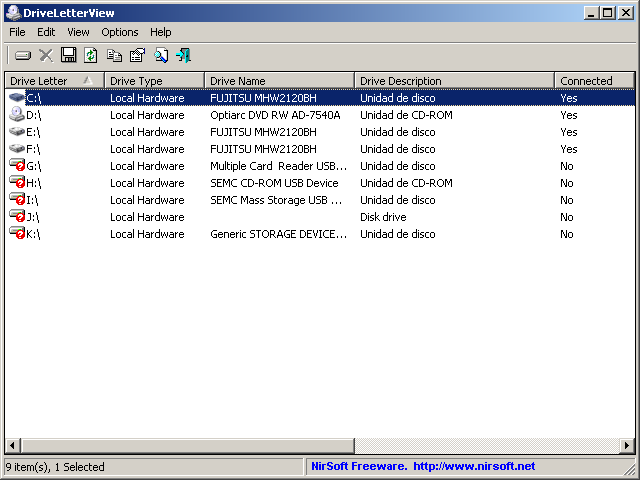Click the Yes connected value for E:\

coord(569,132)
